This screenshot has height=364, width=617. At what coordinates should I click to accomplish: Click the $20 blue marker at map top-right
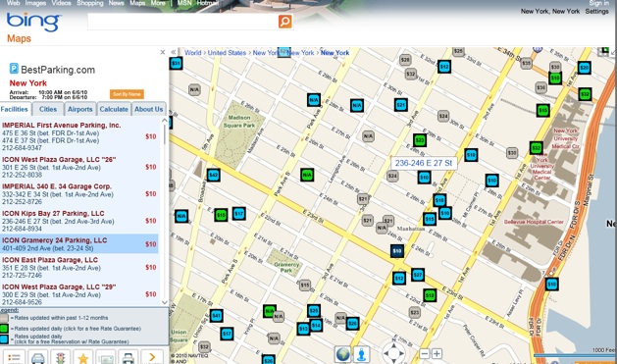[585, 68]
